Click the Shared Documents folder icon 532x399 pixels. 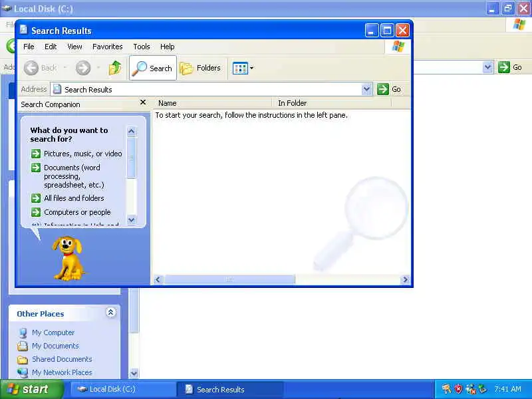(x=23, y=359)
